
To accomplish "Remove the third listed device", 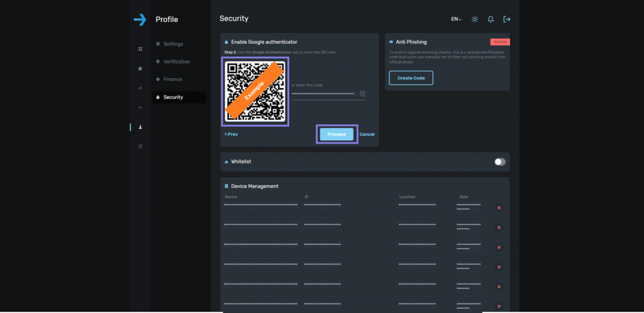I will coord(499,248).
